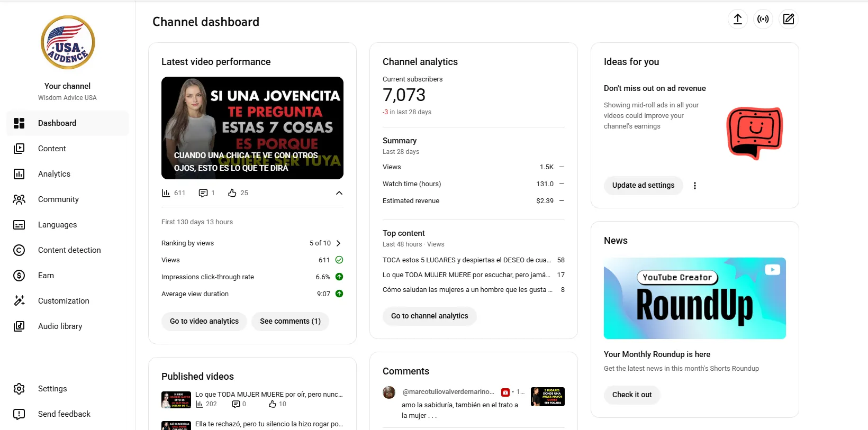Click the red ad revenue mascot illustration

754,133
